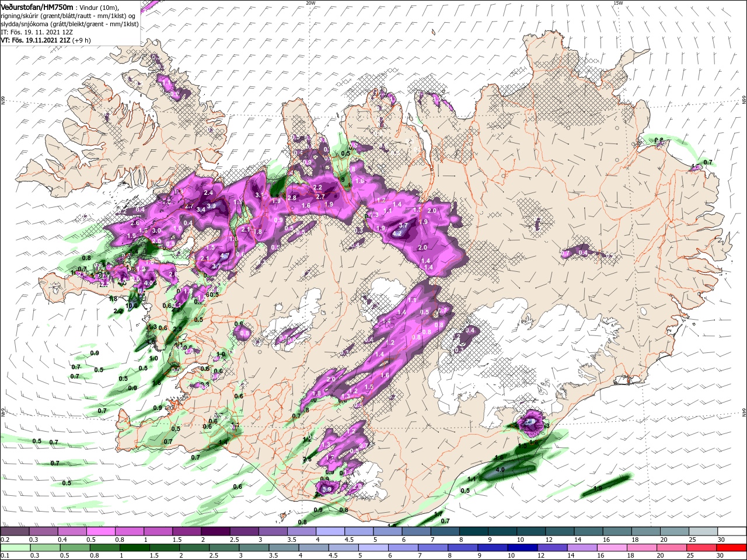The image size is (747, 560).
Task: Select the bright red 30 swatch in the lower legend
Action: tap(732, 548)
